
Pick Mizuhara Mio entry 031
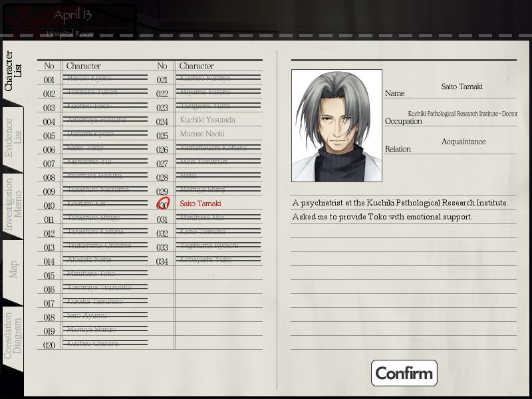[x=219, y=217]
